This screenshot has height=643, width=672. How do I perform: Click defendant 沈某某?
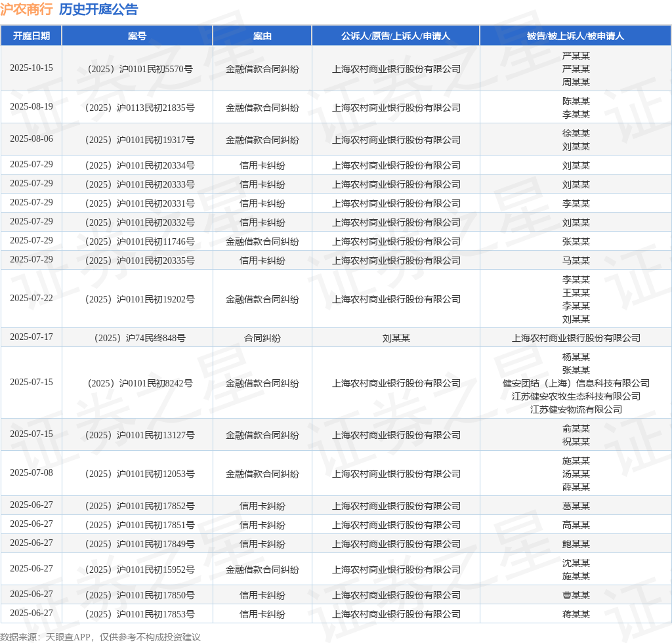click(576, 563)
